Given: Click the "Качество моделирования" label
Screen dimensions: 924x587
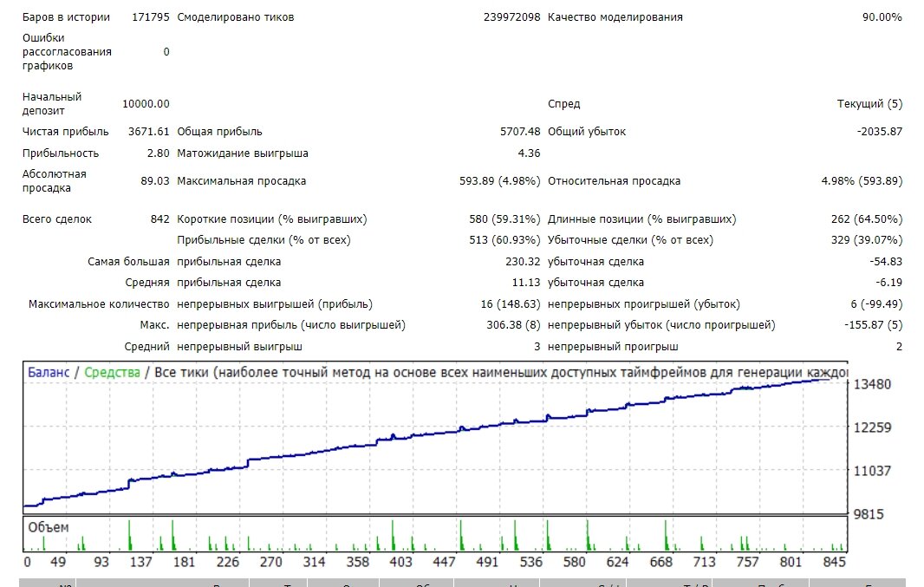Looking at the screenshot, I should pyautogui.click(x=615, y=17).
